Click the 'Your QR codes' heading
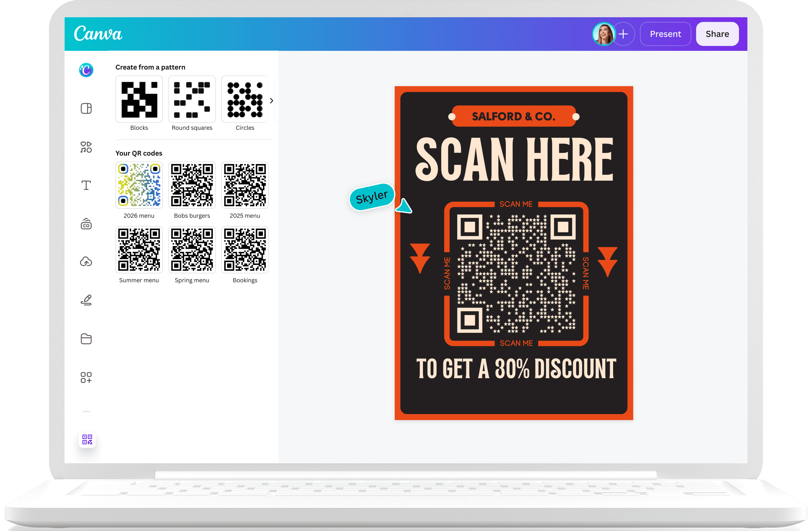812x531 pixels. 139,153
